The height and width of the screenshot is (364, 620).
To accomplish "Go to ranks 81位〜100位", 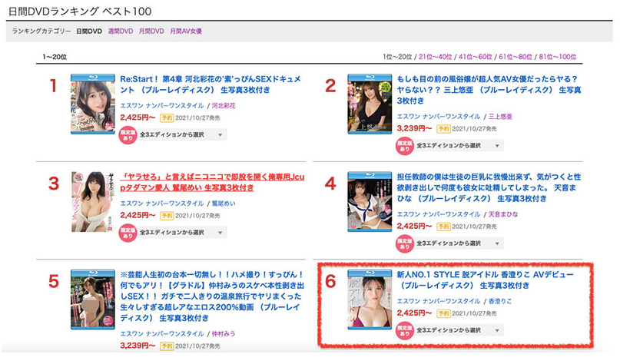I will [x=557, y=57].
